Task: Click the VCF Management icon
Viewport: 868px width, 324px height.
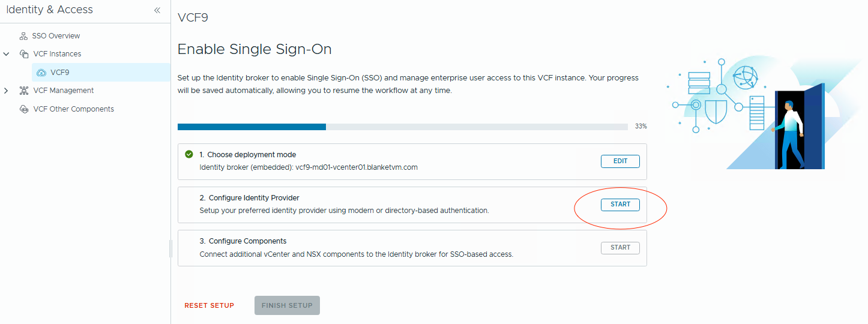Action: point(24,91)
